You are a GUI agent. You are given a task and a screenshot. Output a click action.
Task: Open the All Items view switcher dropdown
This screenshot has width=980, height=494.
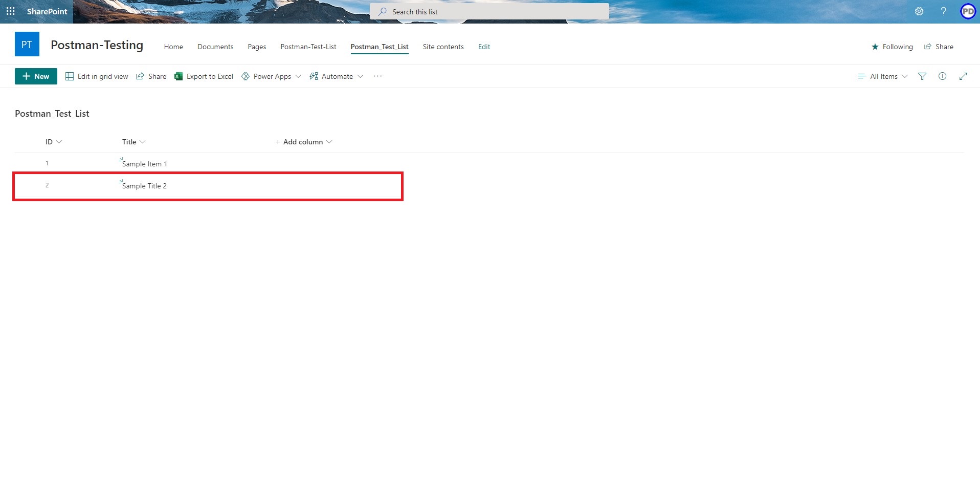click(x=883, y=76)
